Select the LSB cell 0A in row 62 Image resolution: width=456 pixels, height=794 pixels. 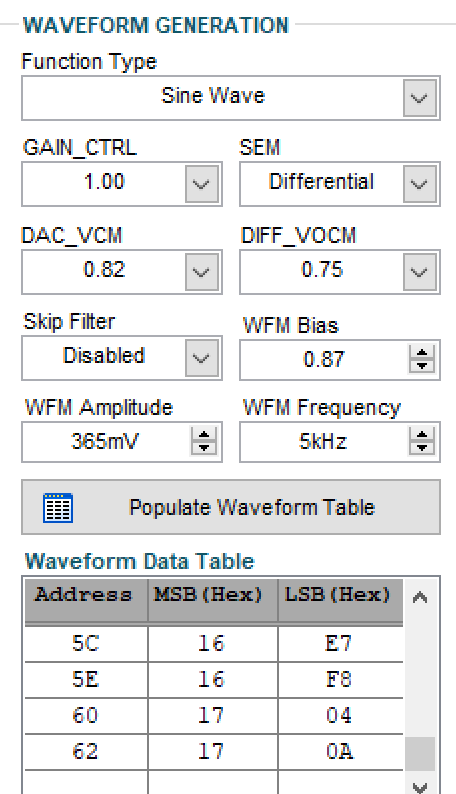341,751
